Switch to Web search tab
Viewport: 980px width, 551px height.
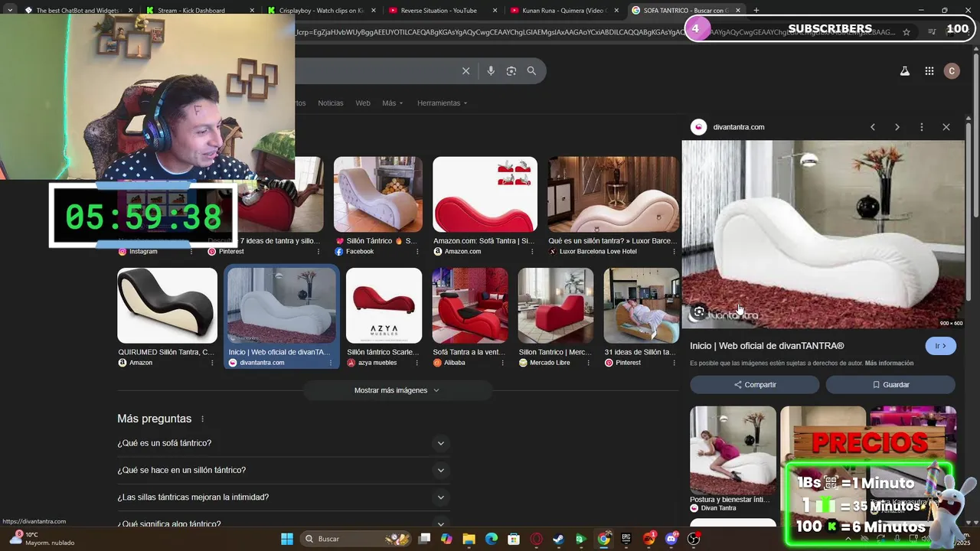click(363, 103)
